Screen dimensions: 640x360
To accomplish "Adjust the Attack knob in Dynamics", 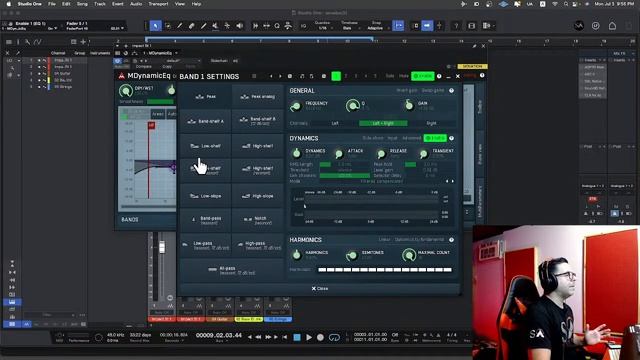I will pos(339,153).
